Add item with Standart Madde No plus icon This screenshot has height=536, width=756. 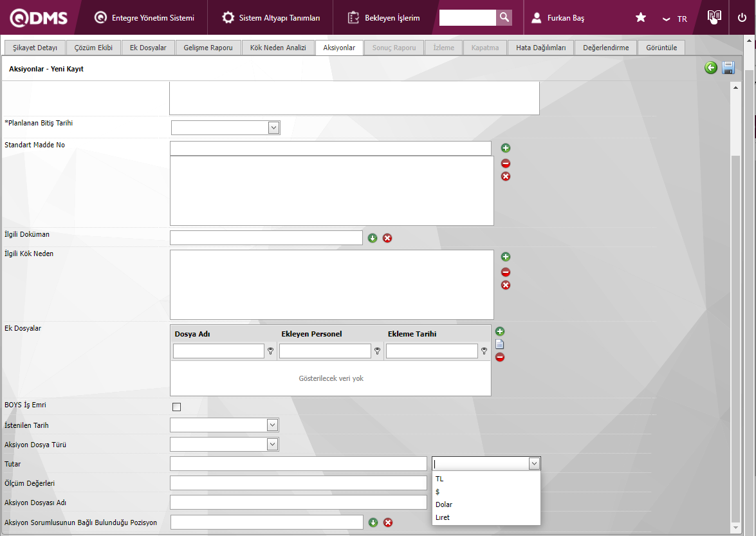click(x=505, y=148)
